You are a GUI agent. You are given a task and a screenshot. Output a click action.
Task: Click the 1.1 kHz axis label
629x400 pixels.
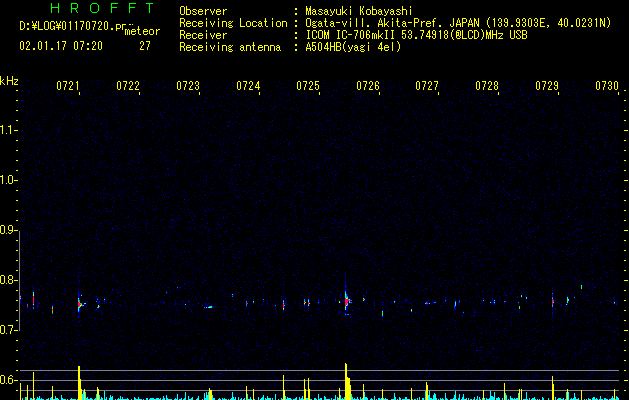click(x=9, y=130)
